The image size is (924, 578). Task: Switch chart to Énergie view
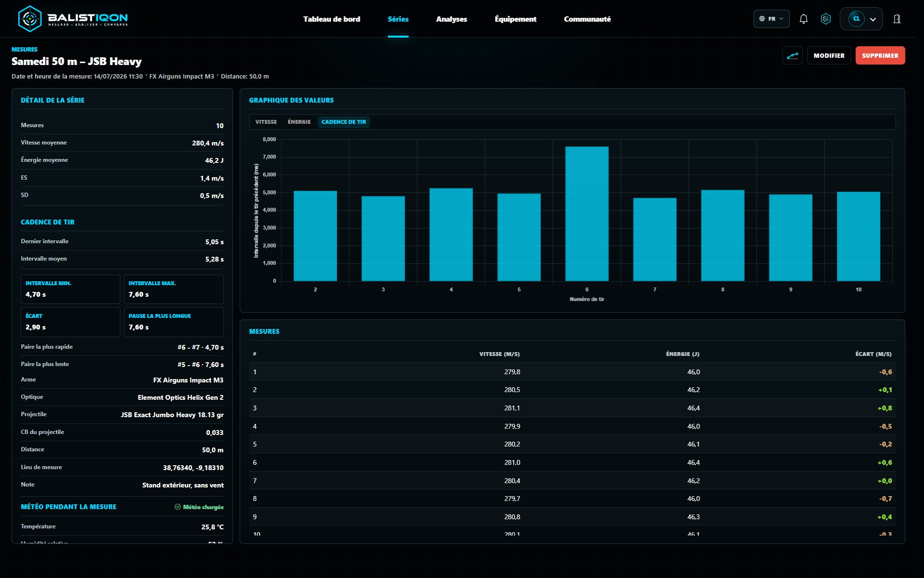[299, 122]
